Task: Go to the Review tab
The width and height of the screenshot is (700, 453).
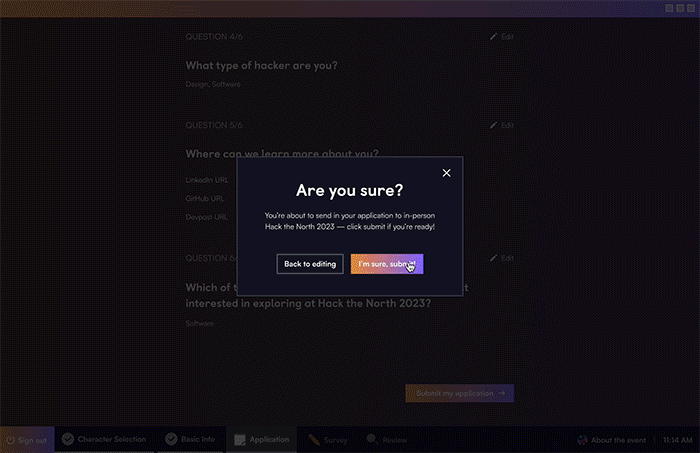Action: click(387, 440)
